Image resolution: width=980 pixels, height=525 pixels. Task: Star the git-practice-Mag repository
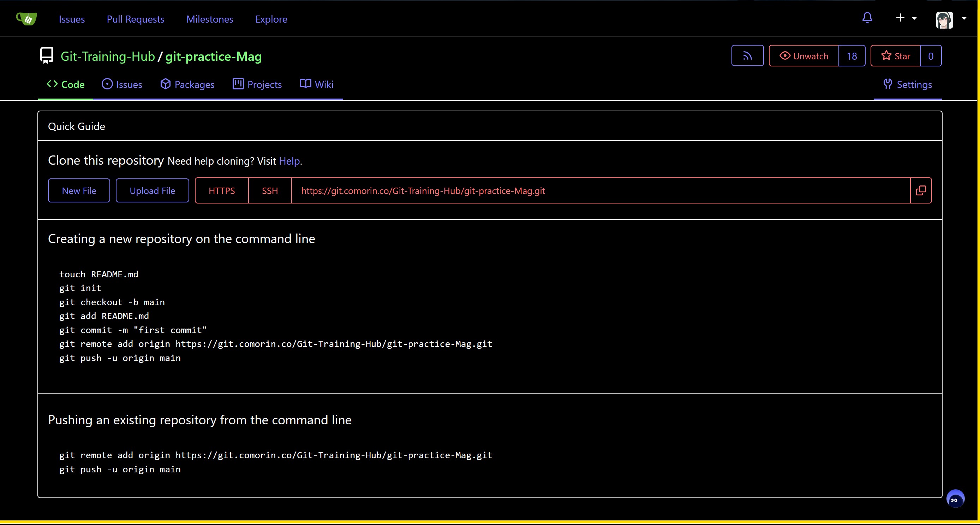tap(896, 56)
